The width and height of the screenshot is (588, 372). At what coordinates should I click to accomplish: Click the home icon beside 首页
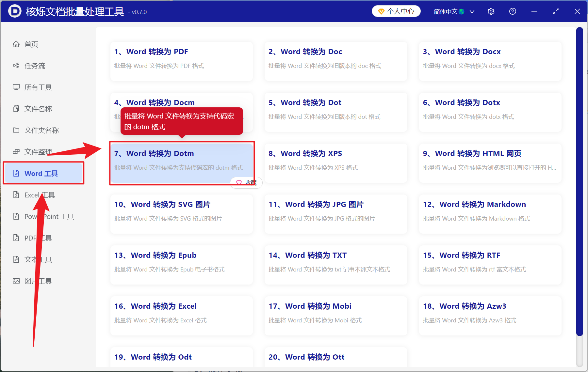[x=16, y=44]
